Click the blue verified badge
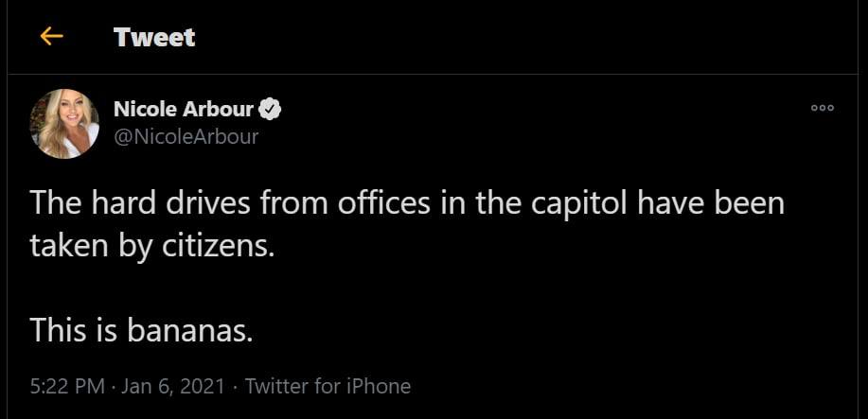 [x=271, y=110]
